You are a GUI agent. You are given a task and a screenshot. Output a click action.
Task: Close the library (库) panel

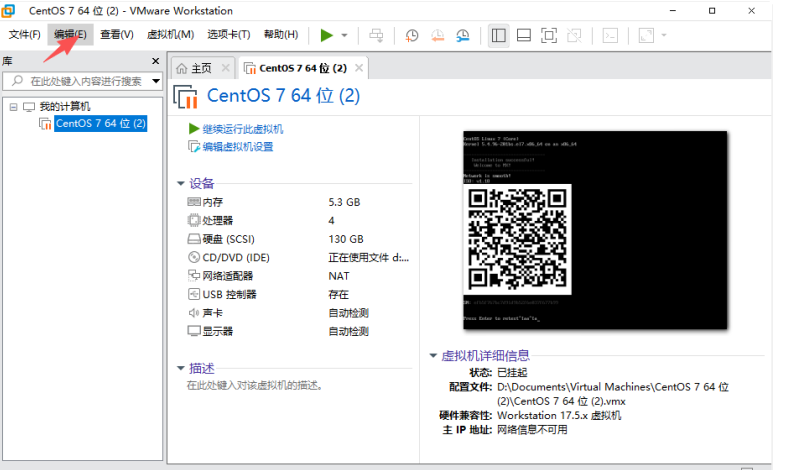(155, 61)
